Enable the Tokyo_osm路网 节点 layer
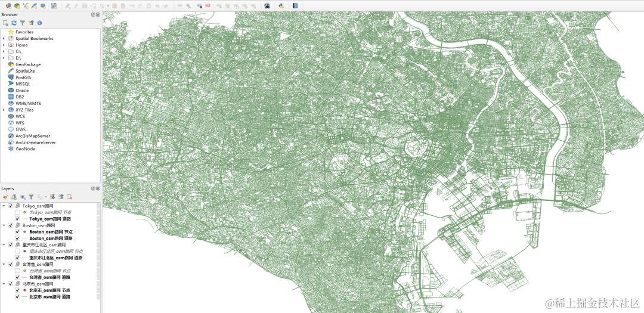 click(17, 212)
